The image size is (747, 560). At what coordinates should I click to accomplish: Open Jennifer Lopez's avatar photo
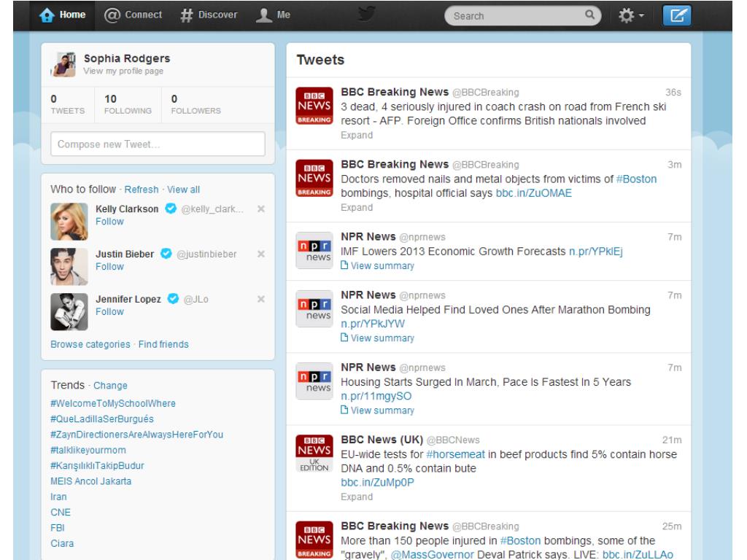69,312
